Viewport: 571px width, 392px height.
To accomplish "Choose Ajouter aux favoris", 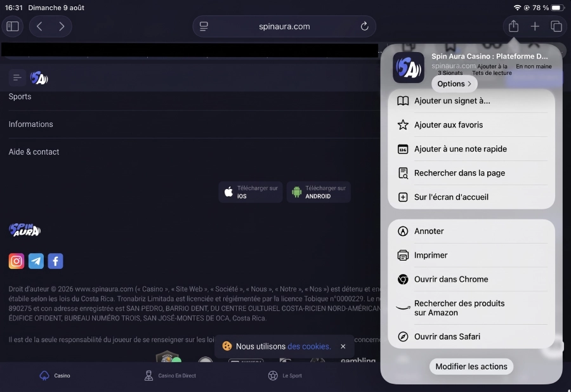I will coord(471,125).
